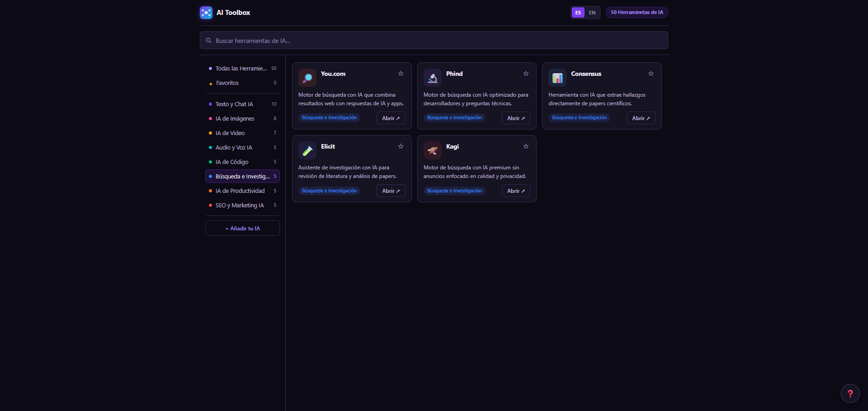This screenshot has width=868, height=411.
Task: Select SEO y Marketing IA category
Action: point(242,205)
